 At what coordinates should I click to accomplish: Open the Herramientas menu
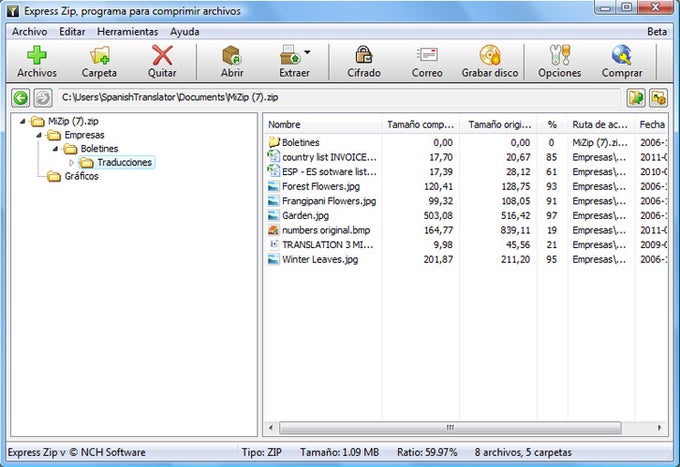tap(128, 32)
